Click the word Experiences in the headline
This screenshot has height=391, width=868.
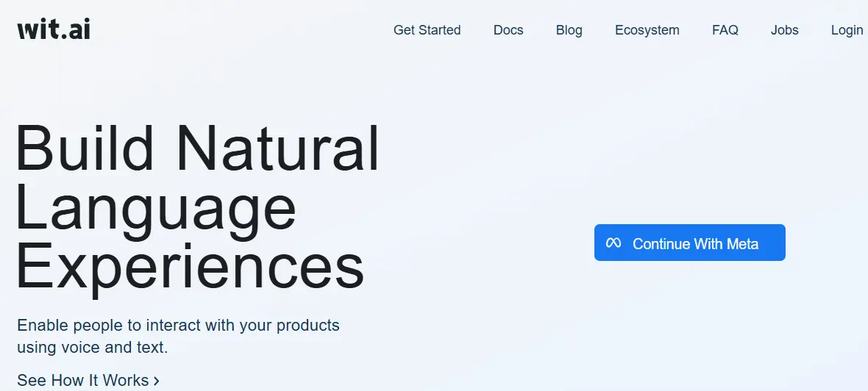[191, 268]
